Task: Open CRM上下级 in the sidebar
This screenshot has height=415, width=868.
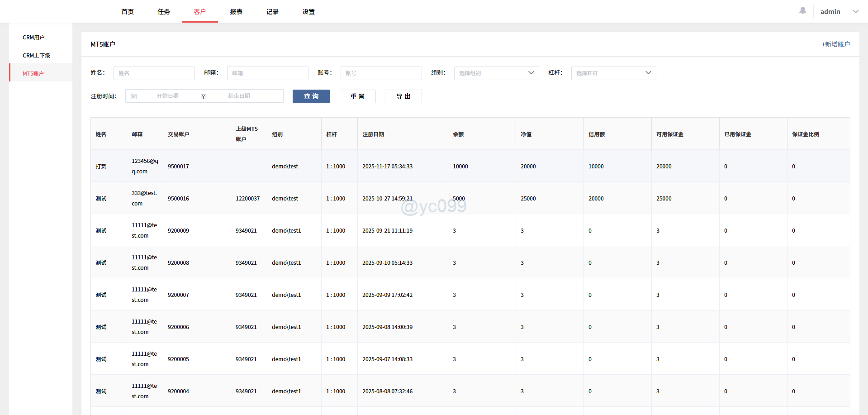Action: (x=36, y=55)
